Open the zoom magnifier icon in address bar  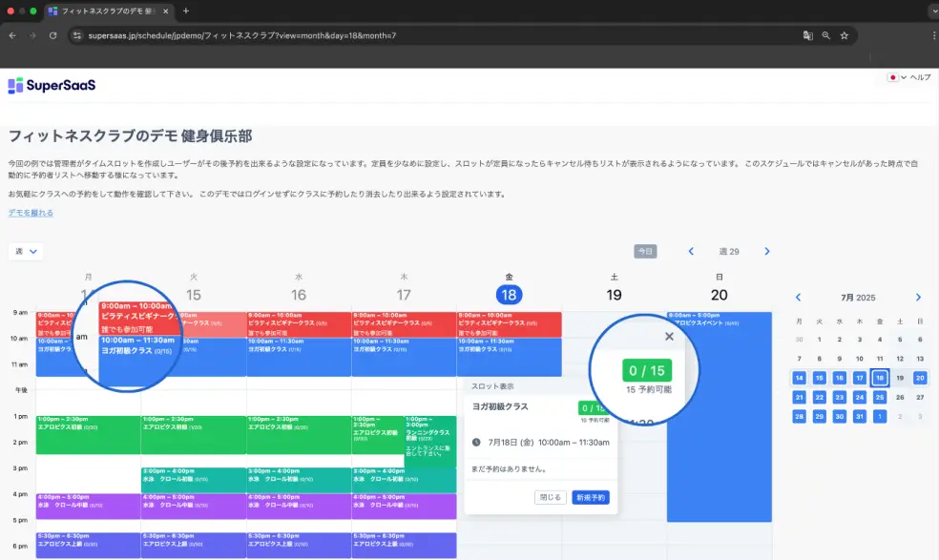tap(825, 35)
